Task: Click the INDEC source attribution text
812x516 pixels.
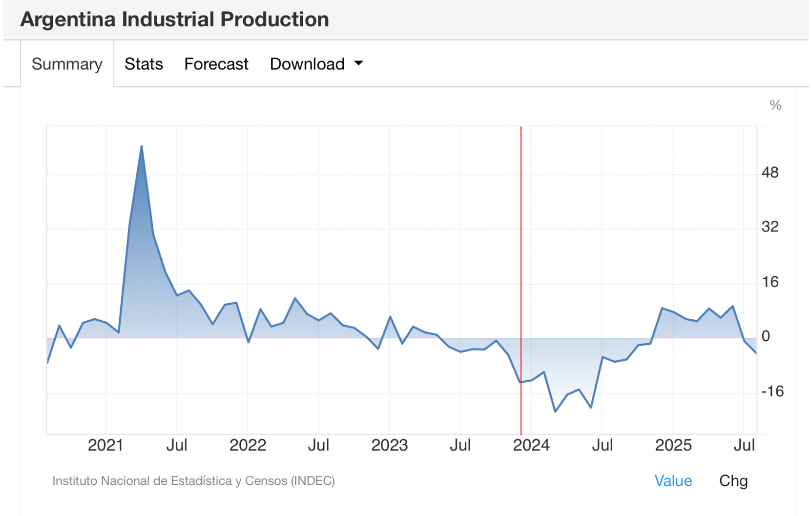Action: pos(193,481)
